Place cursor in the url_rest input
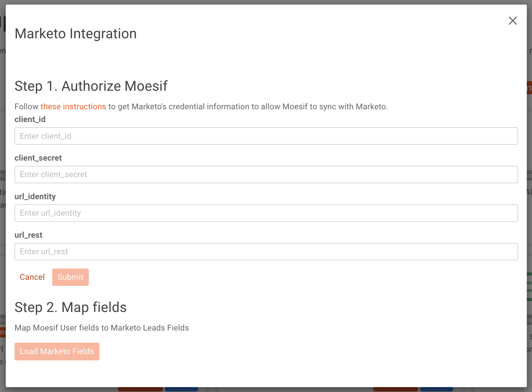This screenshot has height=392, width=532. click(x=266, y=252)
